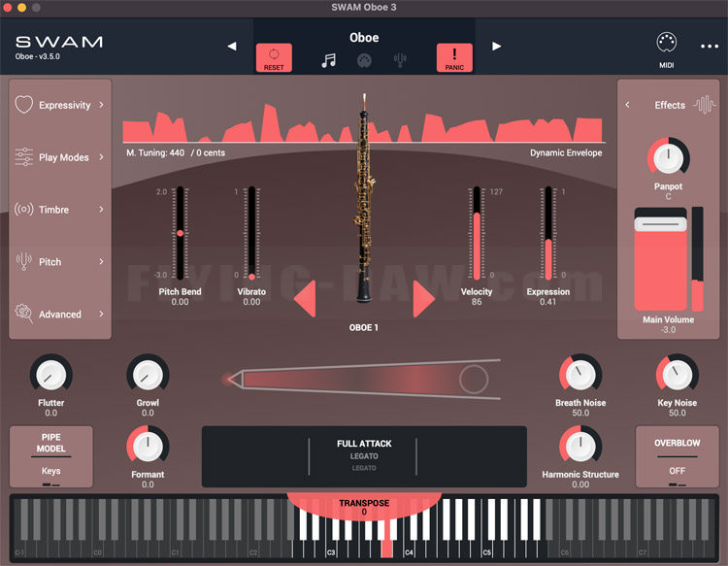Click the Advanced gear-magnifier icon
The image size is (728, 566).
tap(23, 314)
